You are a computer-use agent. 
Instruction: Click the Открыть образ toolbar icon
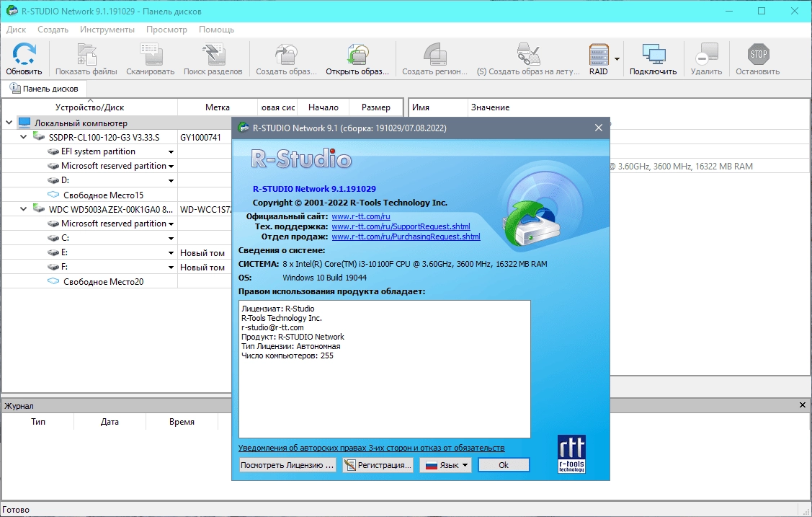coord(357,54)
